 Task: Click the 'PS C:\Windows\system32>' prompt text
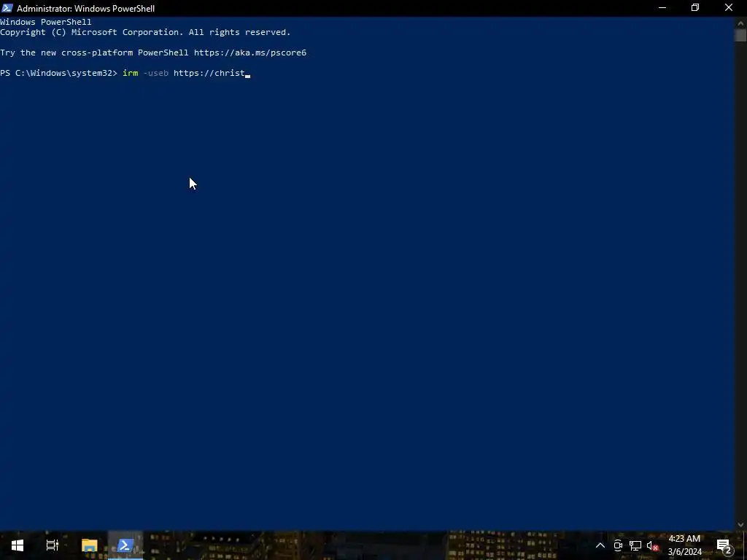pos(58,73)
